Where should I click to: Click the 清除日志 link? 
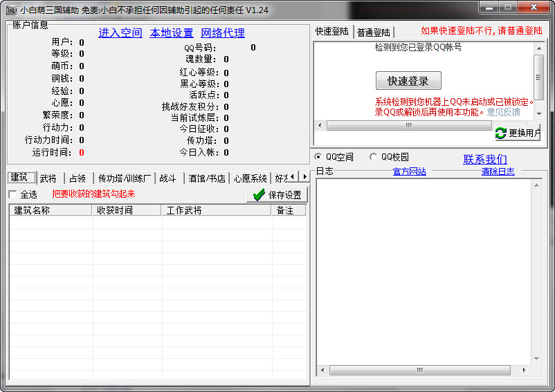pyautogui.click(x=498, y=171)
